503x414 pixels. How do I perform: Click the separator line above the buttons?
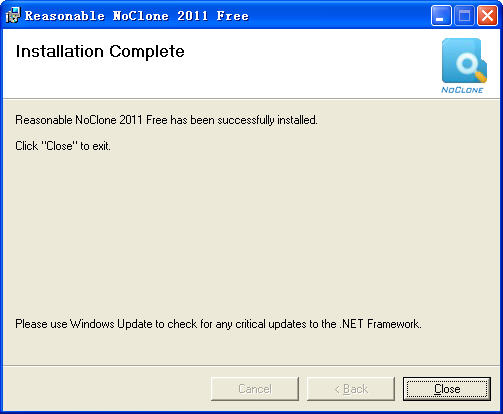[x=251, y=366]
